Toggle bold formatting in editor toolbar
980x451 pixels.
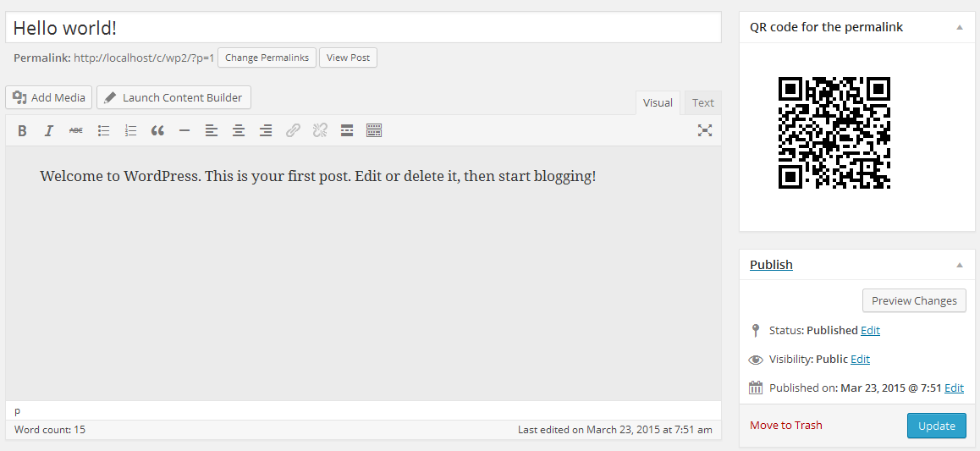23,130
